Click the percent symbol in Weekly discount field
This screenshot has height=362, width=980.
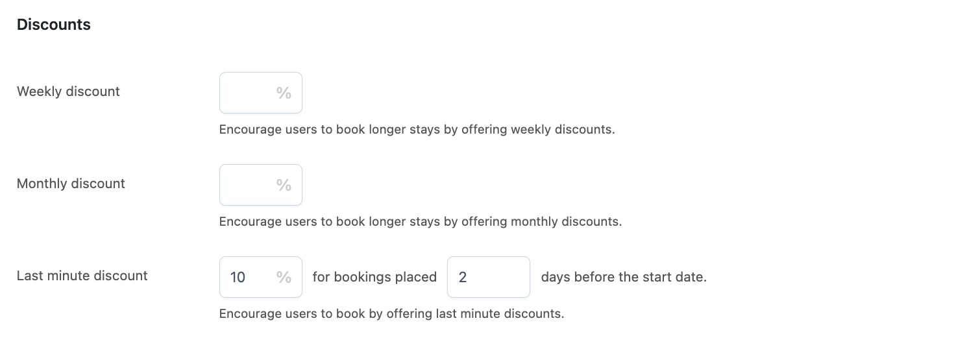tap(284, 93)
